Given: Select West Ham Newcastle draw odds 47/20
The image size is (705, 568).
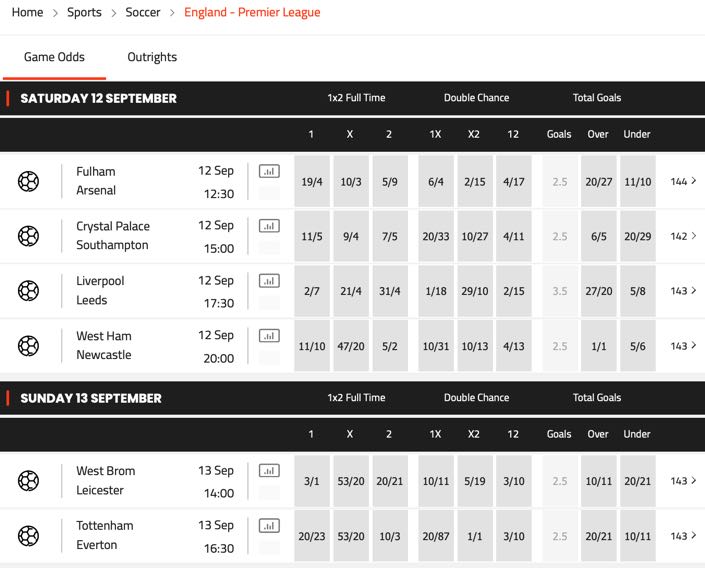Looking at the screenshot, I should pyautogui.click(x=351, y=346).
